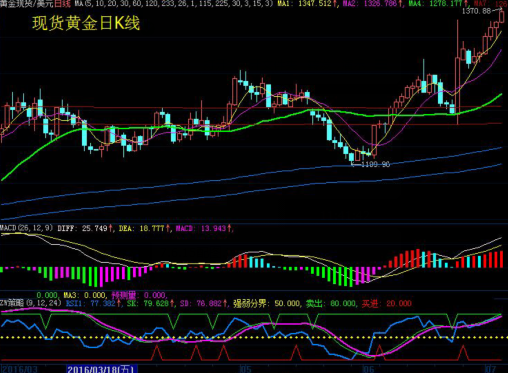Screen dimensions: 508x373
Task: Click the red 买进 20.000 label
Action: click(387, 303)
